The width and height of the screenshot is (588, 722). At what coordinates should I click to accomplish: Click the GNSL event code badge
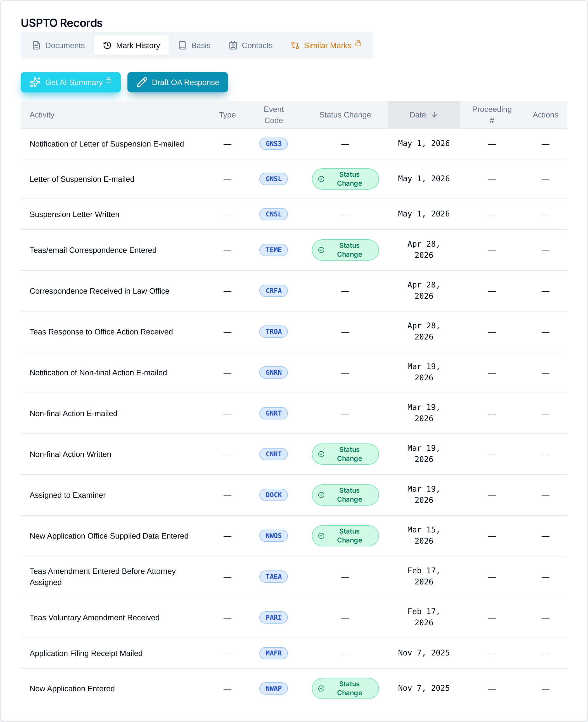(x=274, y=179)
